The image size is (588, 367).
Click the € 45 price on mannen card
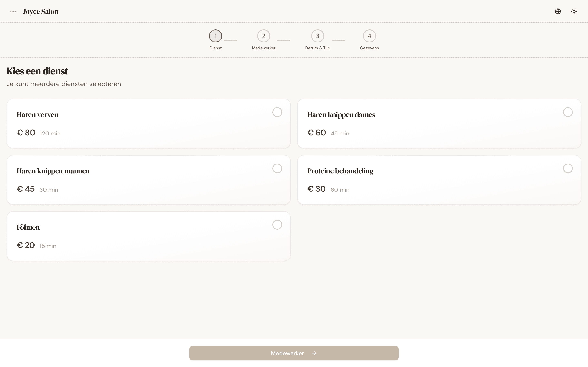(26, 189)
